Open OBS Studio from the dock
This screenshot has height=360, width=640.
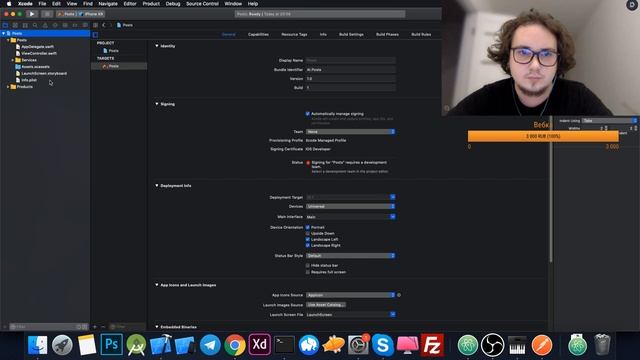493,345
